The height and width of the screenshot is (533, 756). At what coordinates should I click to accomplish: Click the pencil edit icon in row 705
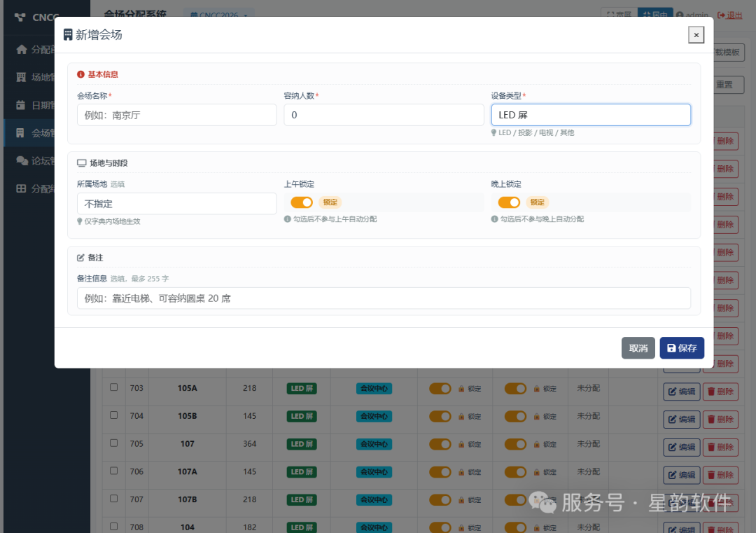[x=672, y=447]
